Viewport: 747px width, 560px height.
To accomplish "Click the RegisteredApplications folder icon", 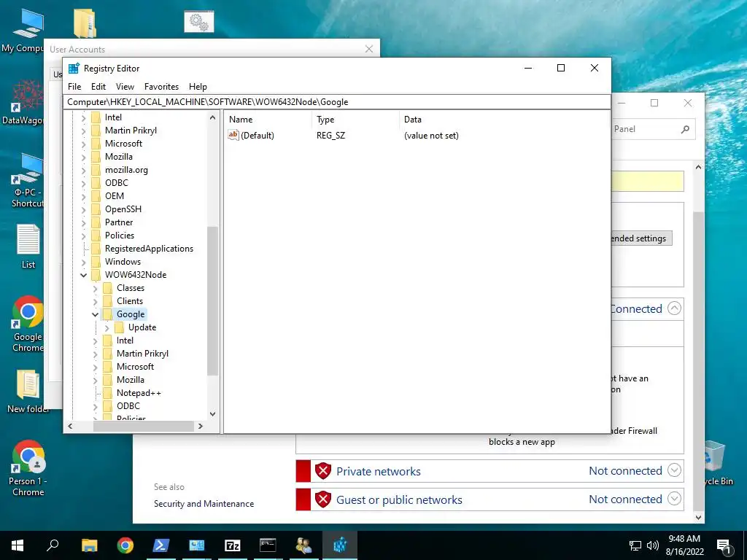I will coord(96,249).
